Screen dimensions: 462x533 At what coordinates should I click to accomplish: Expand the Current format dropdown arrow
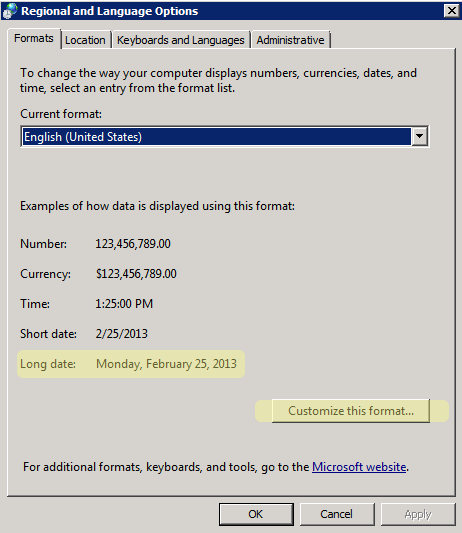click(419, 136)
